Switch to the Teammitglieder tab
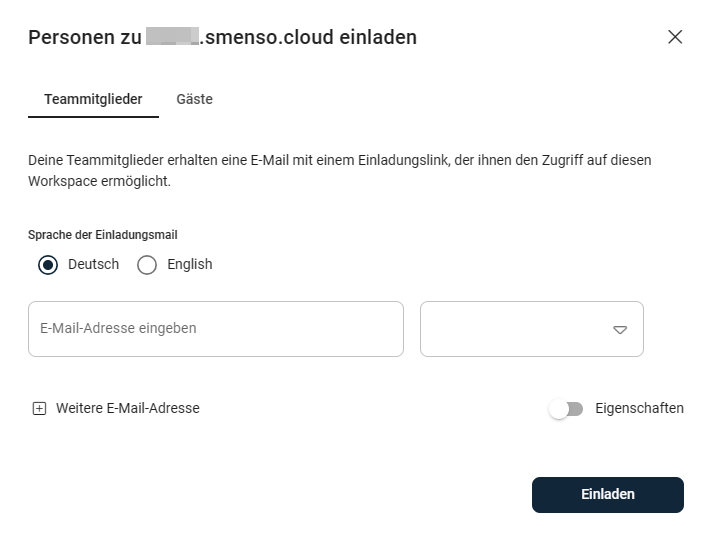711x542 pixels. (93, 99)
